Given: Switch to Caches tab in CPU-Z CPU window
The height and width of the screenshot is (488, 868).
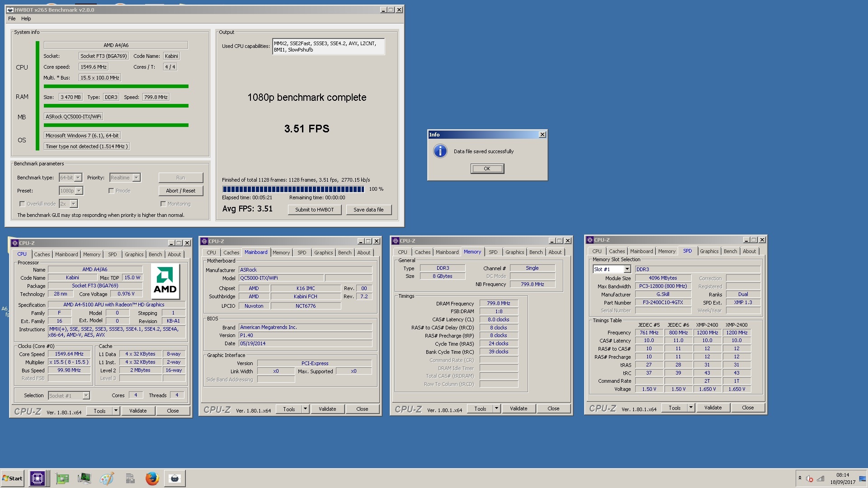Looking at the screenshot, I should pos(42,254).
